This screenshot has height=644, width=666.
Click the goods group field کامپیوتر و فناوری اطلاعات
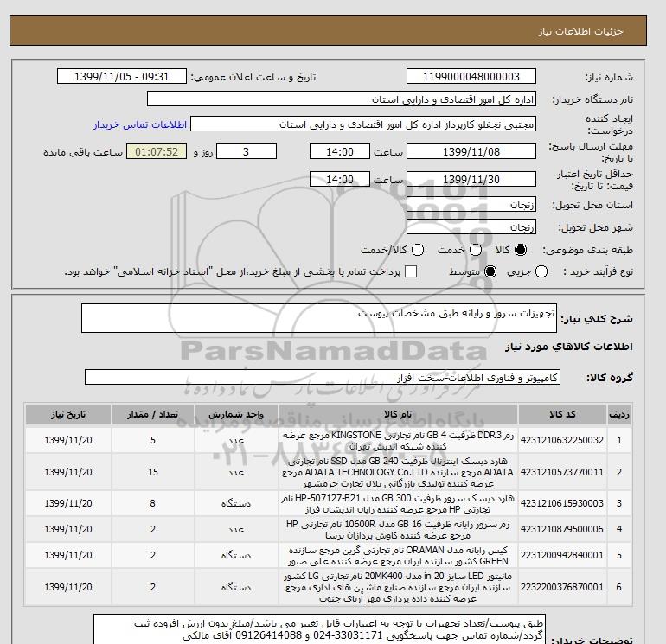tap(323, 377)
